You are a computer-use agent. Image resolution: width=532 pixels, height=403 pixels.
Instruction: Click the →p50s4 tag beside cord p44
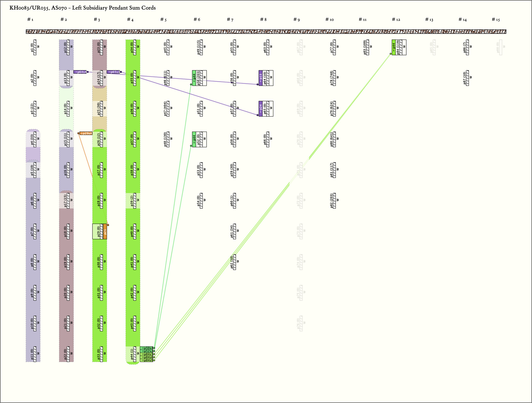point(147,348)
